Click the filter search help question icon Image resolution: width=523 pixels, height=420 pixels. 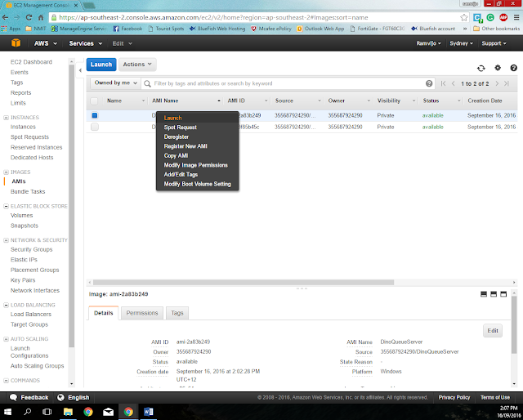(x=429, y=83)
